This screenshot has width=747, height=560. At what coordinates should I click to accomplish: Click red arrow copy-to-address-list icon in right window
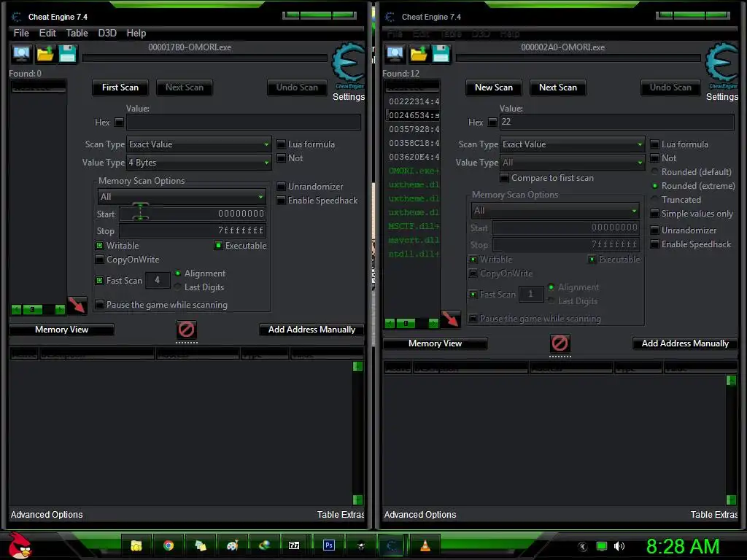pos(450,319)
